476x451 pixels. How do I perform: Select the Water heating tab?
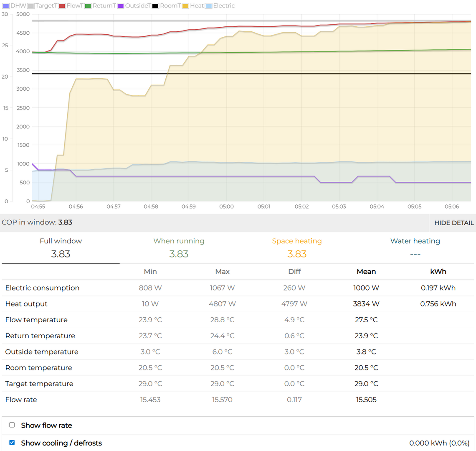coord(415,248)
